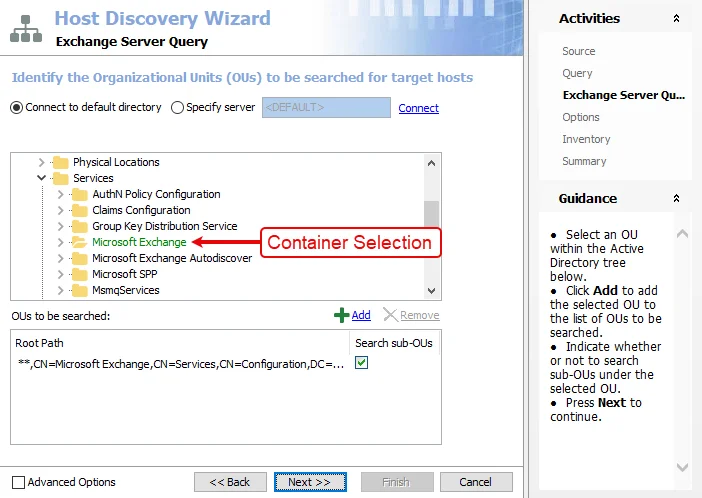Click the AuthN Policy Configuration folder icon
The width and height of the screenshot is (702, 498).
80,194
